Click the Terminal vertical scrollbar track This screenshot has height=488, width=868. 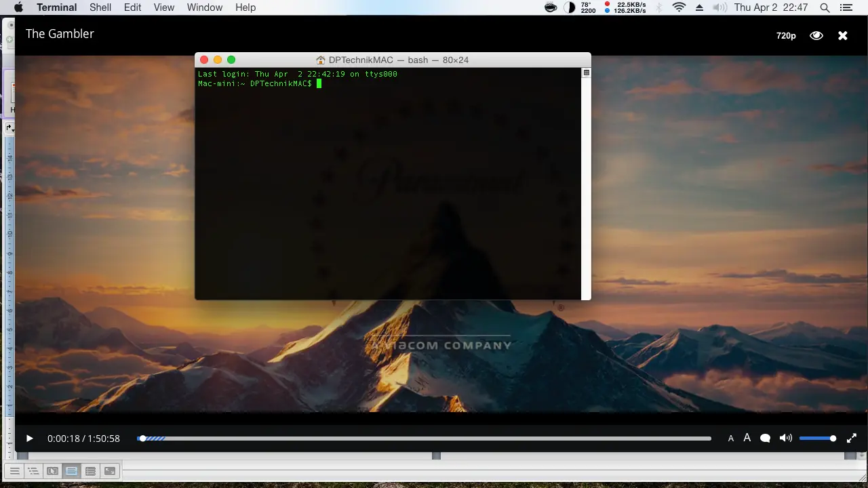[x=587, y=188]
